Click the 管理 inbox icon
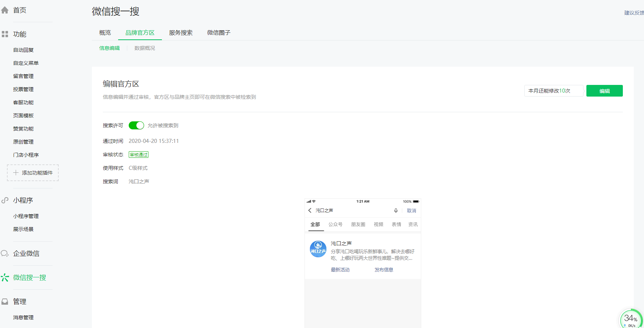Image resolution: width=644 pixels, height=328 pixels. click(5, 302)
